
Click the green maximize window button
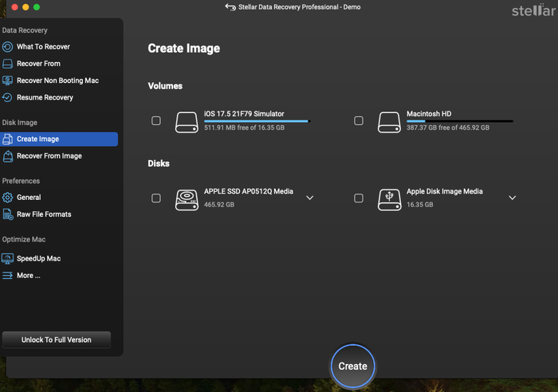point(37,7)
